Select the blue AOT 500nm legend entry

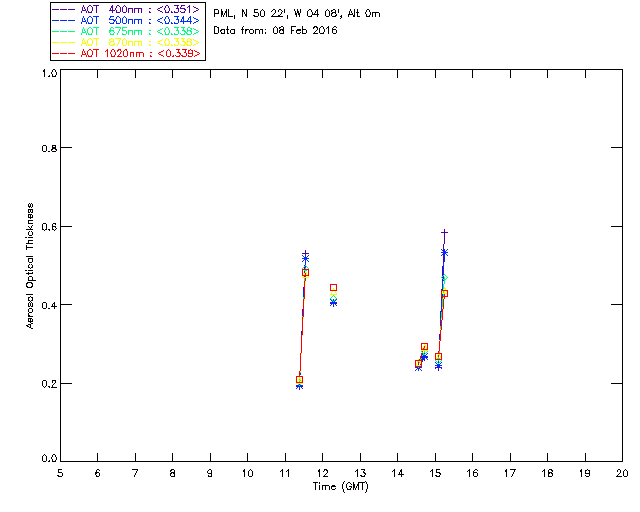click(x=126, y=20)
